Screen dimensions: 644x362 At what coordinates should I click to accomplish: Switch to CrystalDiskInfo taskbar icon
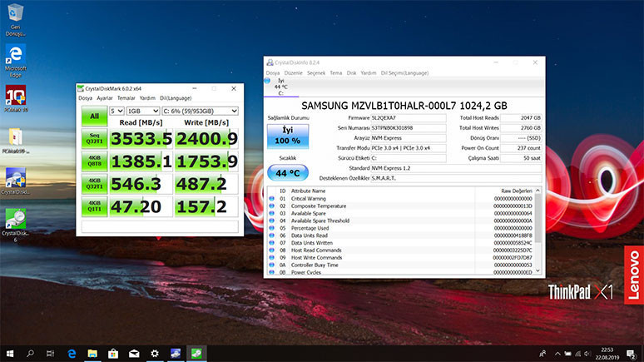176,354
